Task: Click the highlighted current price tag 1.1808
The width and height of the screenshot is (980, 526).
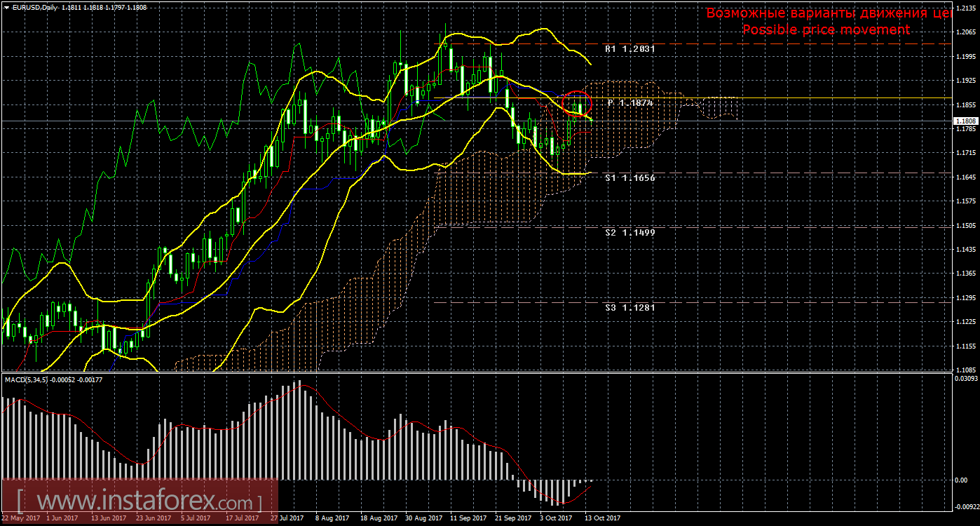Action: 965,121
